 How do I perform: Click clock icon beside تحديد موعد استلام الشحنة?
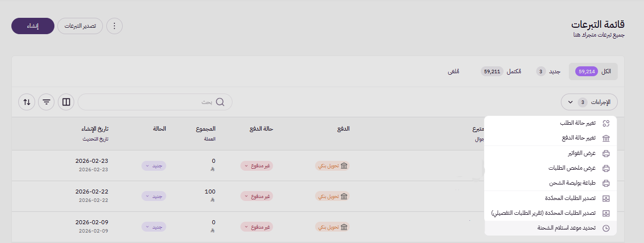tap(606, 228)
